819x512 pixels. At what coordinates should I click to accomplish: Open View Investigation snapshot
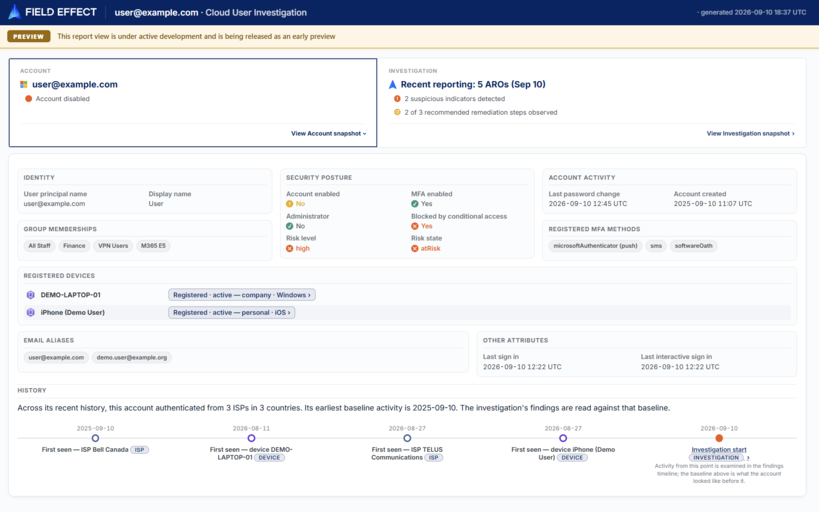click(x=751, y=134)
